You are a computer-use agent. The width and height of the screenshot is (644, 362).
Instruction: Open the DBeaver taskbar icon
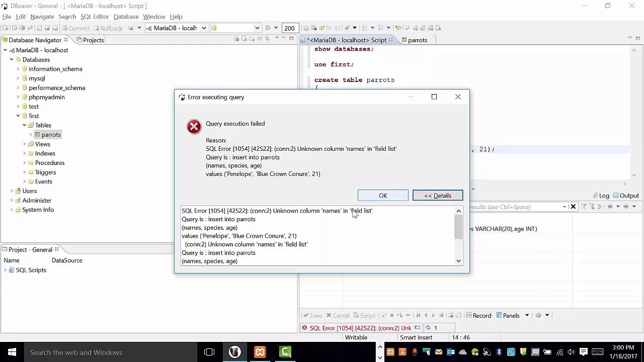(x=234, y=352)
